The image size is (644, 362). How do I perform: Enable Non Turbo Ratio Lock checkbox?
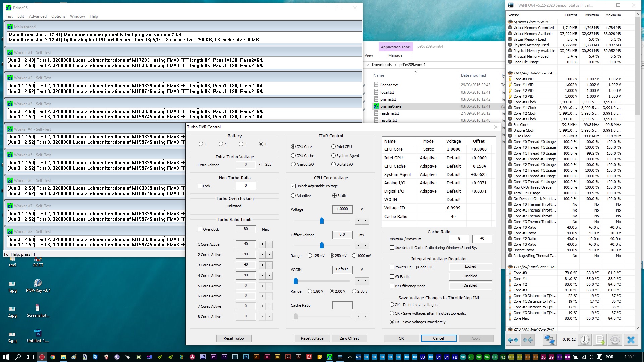(200, 186)
